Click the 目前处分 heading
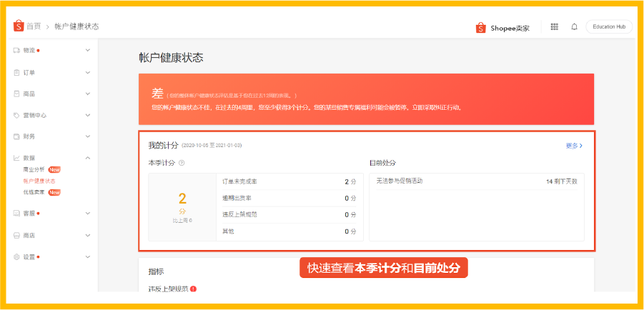 pyautogui.click(x=383, y=163)
